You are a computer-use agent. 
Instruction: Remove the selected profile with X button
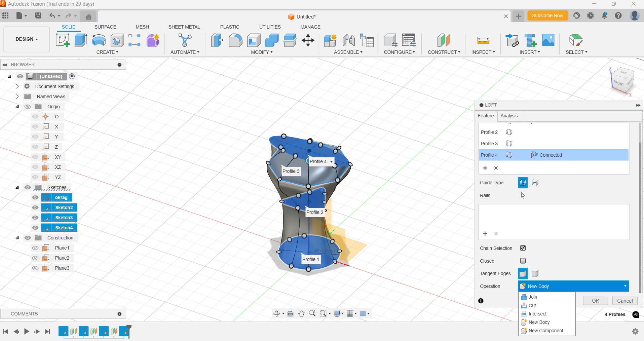496,168
